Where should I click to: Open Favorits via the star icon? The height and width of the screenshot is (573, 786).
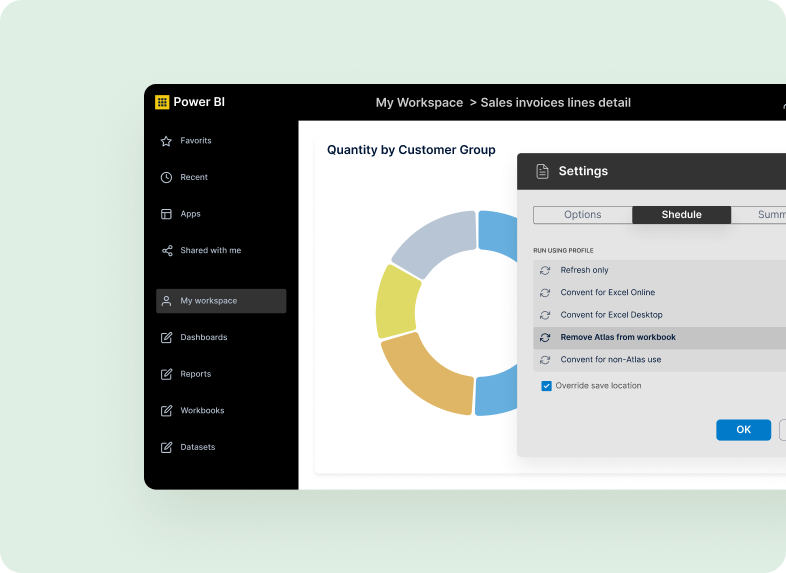pyautogui.click(x=167, y=141)
